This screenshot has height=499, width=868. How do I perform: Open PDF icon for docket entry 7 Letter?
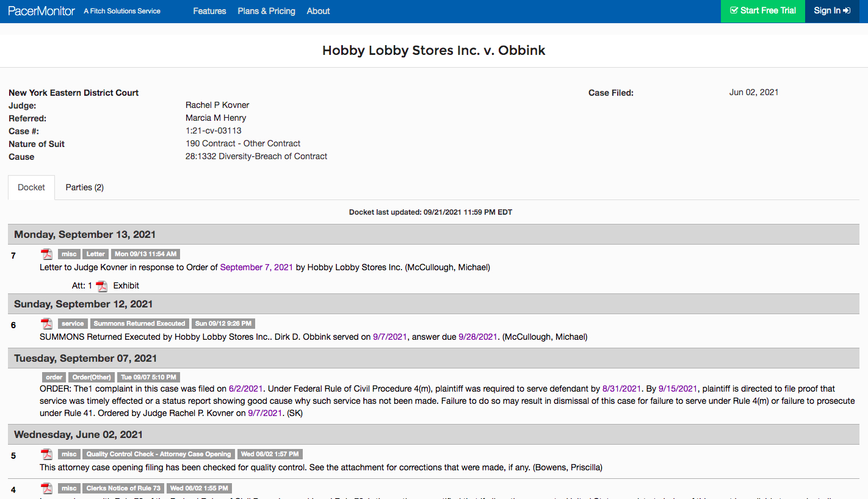pos(46,254)
